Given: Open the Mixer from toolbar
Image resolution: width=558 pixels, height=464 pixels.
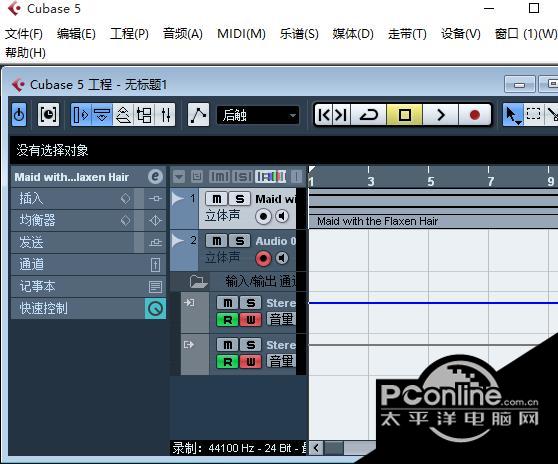Looking at the screenshot, I should coord(165,115).
